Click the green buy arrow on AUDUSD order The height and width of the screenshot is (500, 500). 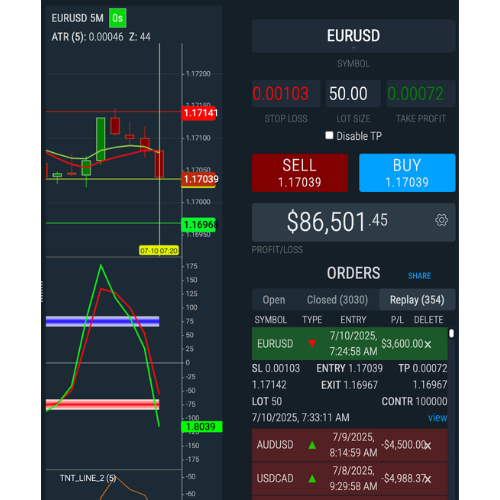pyautogui.click(x=312, y=445)
